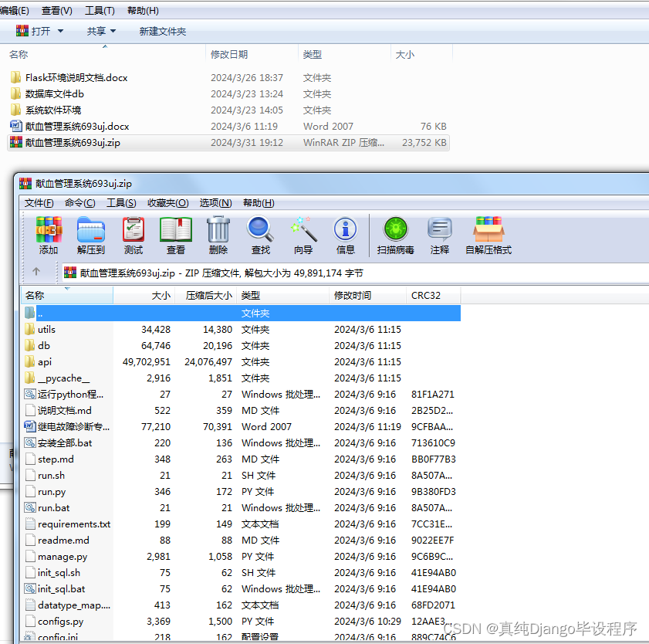649x644 pixels.
Task: Select the db folder icon in archive
Action: pyautogui.click(x=29, y=346)
